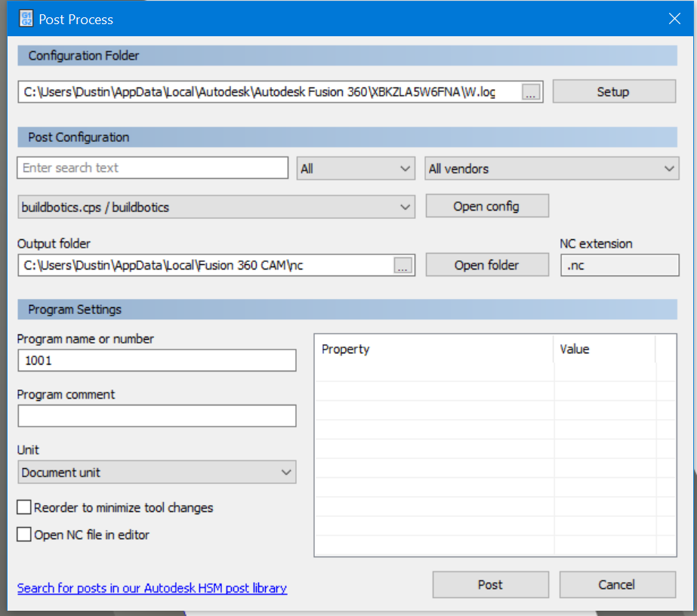
Task: Focus the Enter search text field
Action: pyautogui.click(x=153, y=168)
